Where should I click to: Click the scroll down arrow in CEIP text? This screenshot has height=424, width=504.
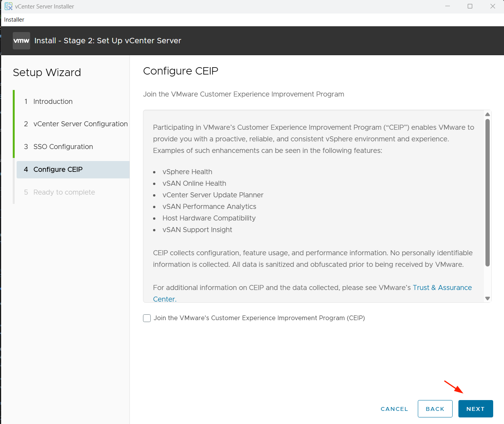pyautogui.click(x=487, y=298)
